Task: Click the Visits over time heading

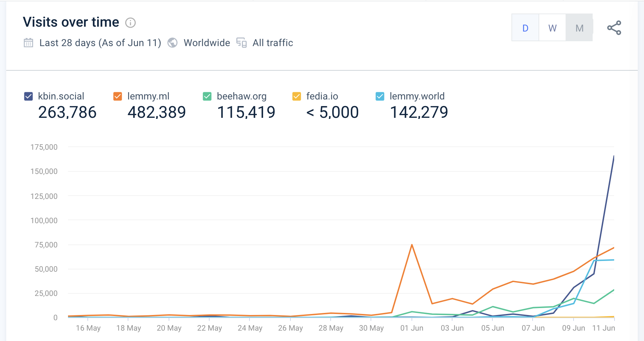Action: coord(71,22)
